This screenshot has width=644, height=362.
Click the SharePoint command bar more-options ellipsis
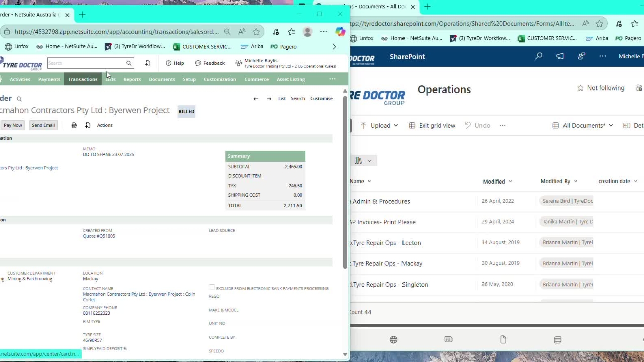point(502,126)
